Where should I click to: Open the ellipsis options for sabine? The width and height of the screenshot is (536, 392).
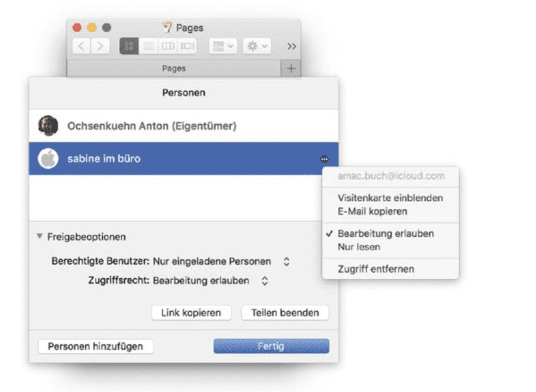click(x=324, y=159)
